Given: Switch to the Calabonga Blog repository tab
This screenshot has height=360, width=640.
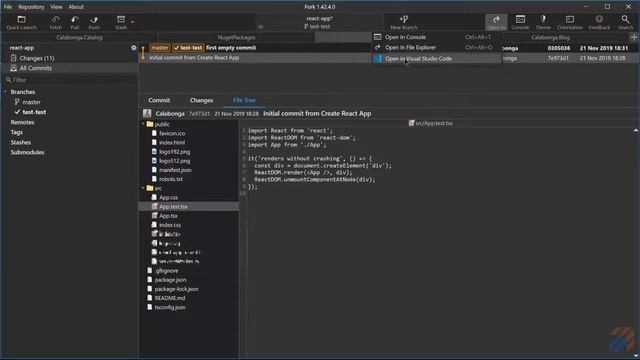Looking at the screenshot, I should coord(550,38).
